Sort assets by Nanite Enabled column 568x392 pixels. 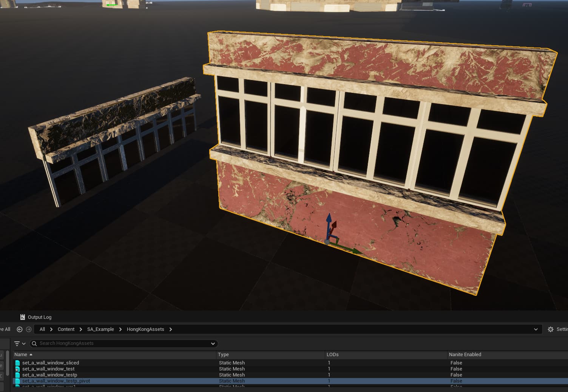pyautogui.click(x=465, y=355)
